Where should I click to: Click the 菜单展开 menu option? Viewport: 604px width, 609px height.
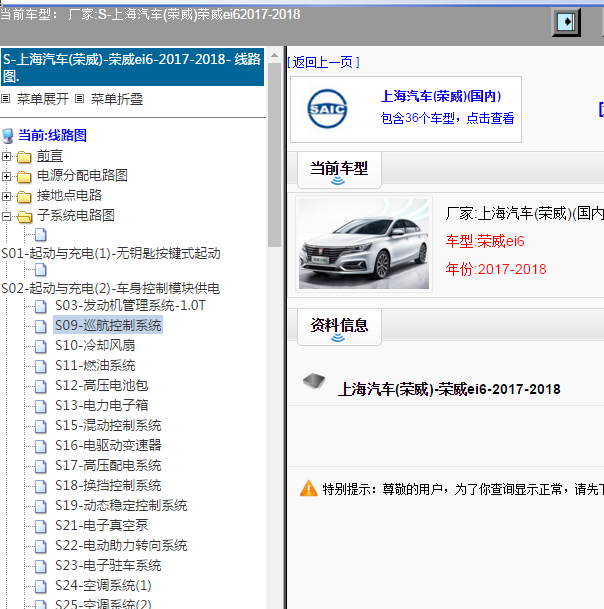[43, 99]
